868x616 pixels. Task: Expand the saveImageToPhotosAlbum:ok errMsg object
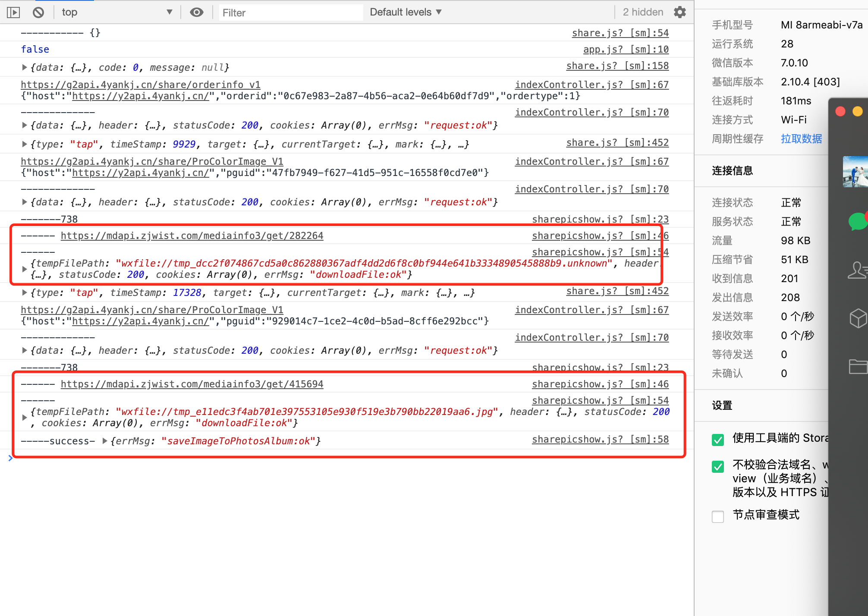point(105,441)
